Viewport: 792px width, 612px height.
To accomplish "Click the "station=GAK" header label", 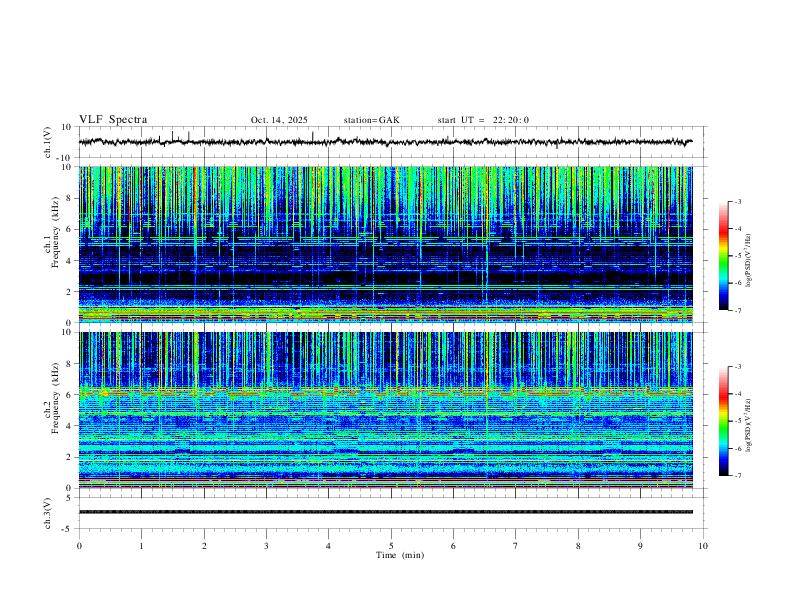I will click(371, 120).
